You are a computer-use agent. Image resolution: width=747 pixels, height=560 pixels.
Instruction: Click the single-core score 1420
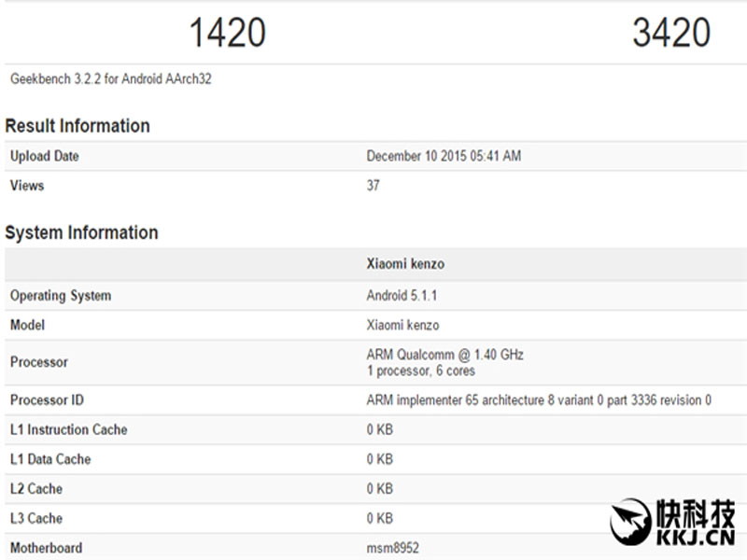pyautogui.click(x=228, y=33)
